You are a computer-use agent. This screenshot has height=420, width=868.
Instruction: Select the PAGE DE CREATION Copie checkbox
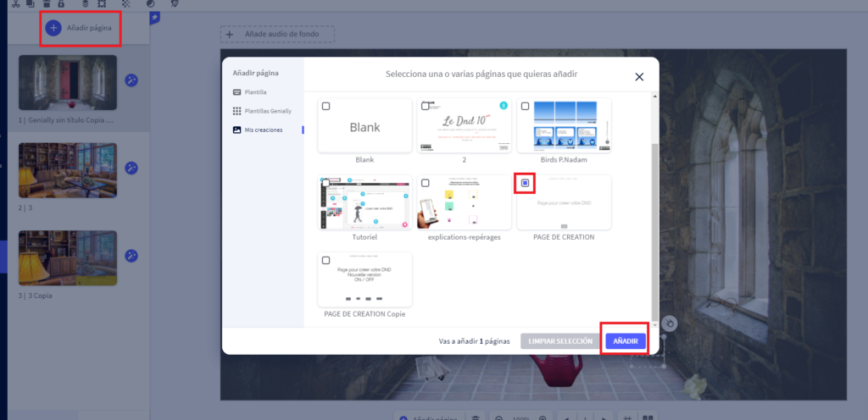(326, 260)
